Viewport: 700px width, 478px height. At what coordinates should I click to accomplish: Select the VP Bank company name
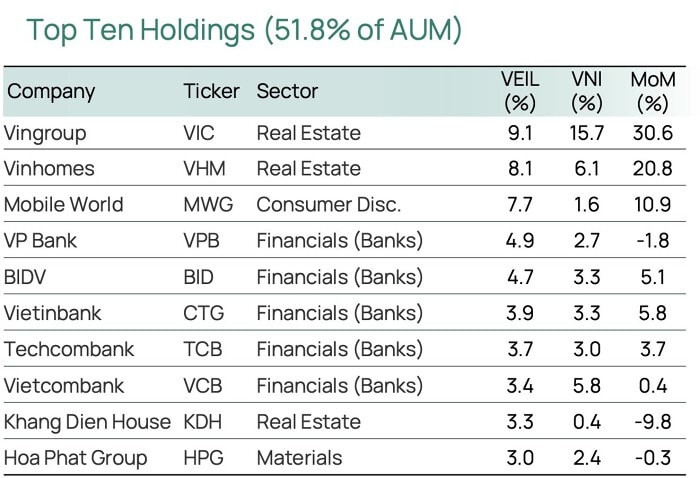(41, 241)
